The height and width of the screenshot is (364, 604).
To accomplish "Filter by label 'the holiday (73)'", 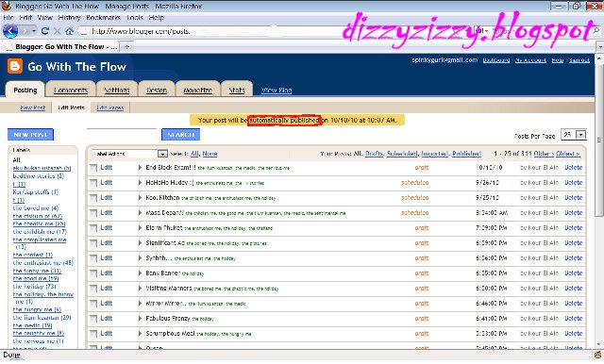I will (x=34, y=287).
